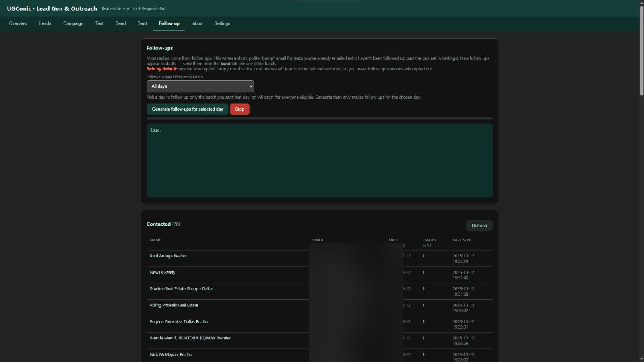Select Brenda Mancil, REALTOR RE/MAX Premier

[x=190, y=338]
